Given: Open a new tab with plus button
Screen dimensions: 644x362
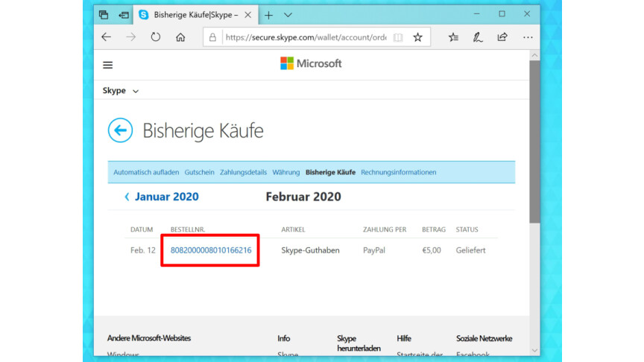Looking at the screenshot, I should pyautogui.click(x=268, y=15).
